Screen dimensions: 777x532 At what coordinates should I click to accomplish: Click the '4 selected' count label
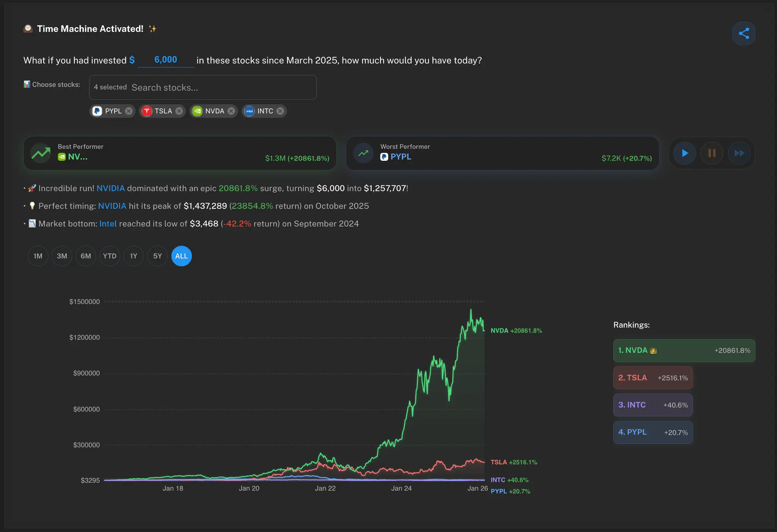110,87
